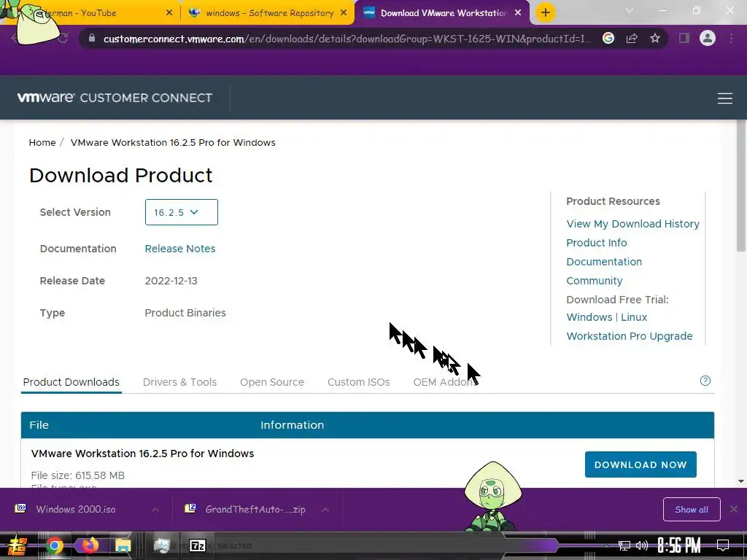Expand options for Windows 2000.iso download
Viewport: 747px width, 560px height.
coord(155,510)
